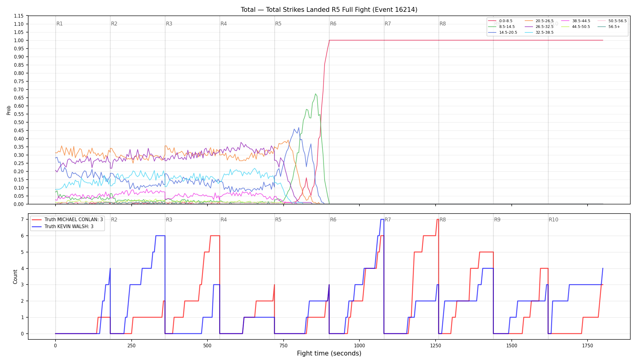Click the '44.5-50.5' legend entry label

pyautogui.click(x=581, y=27)
